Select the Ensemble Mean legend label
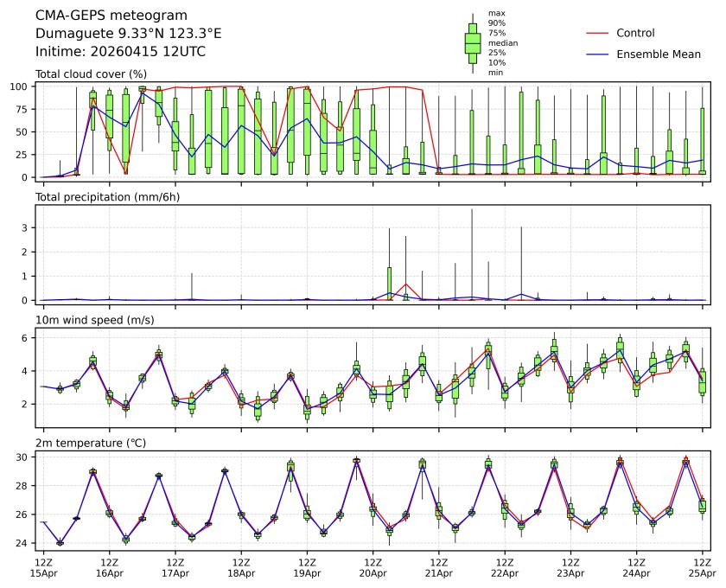726x588 pixels. point(659,54)
